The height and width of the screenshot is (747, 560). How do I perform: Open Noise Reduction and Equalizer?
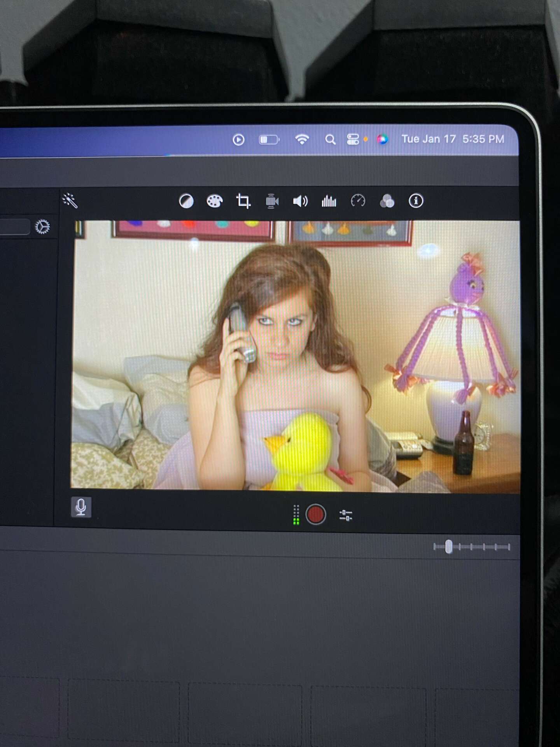tap(329, 202)
